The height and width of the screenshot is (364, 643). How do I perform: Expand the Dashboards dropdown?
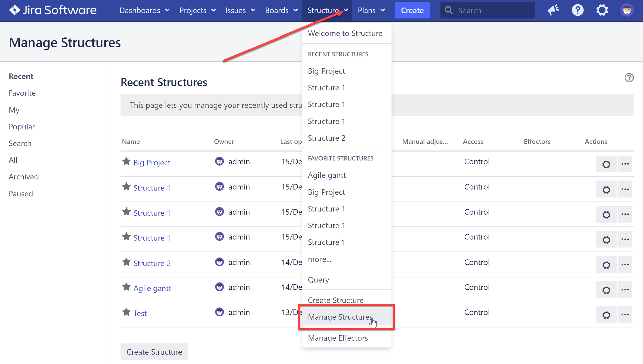[x=144, y=10]
